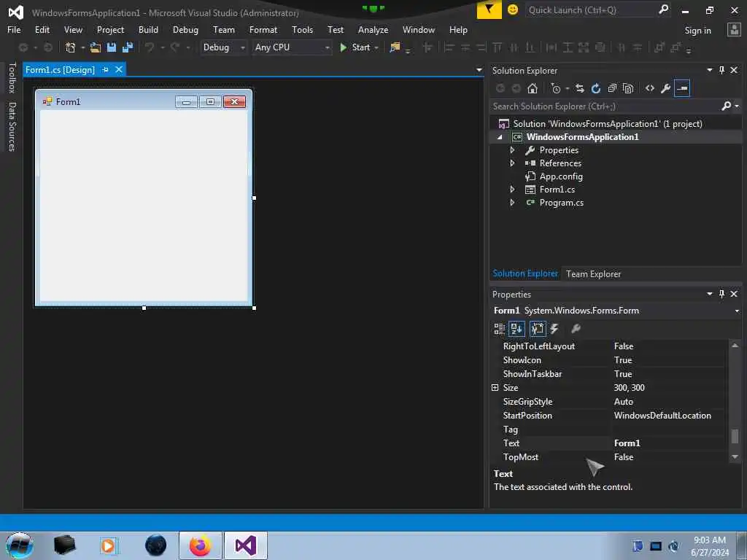Expand the Size property
Viewport: 747px width, 560px height.
495,388
